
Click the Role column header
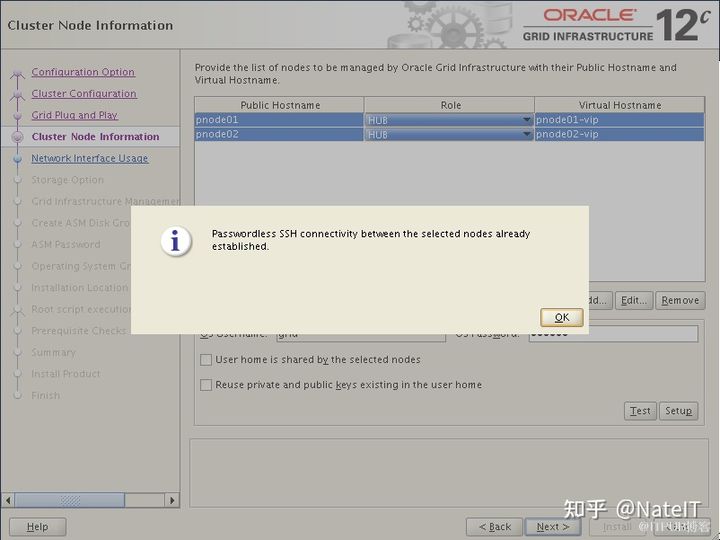coord(450,105)
